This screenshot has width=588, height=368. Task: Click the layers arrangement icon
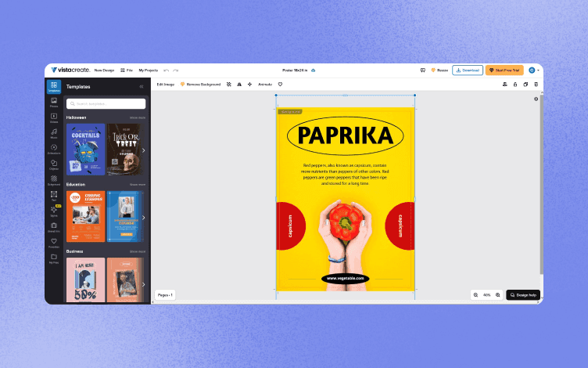505,85
